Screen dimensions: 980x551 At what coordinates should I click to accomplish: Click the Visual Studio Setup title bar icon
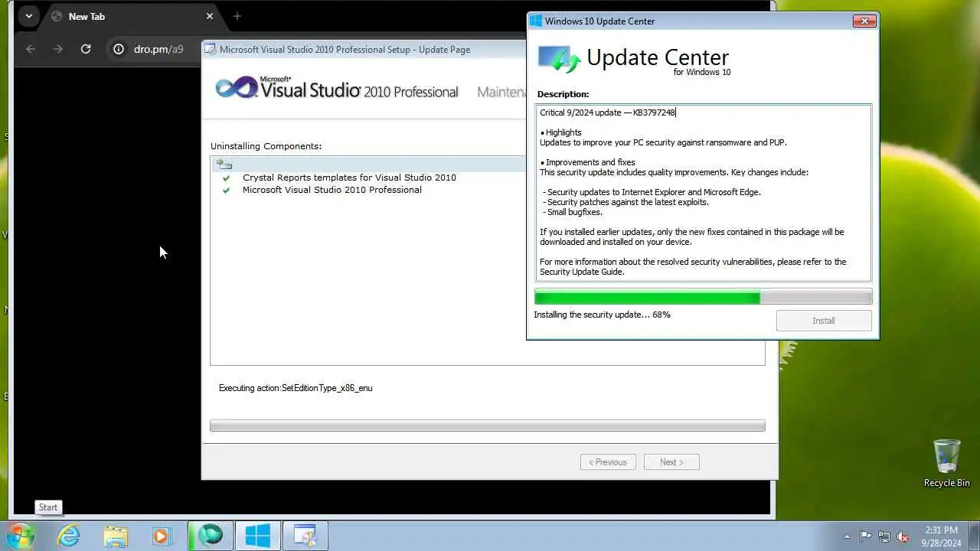pyautogui.click(x=210, y=50)
